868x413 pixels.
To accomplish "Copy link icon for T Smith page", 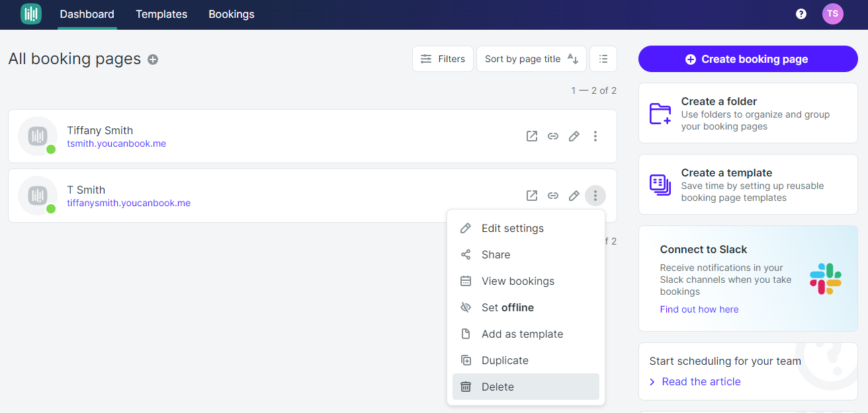I will 553,196.
